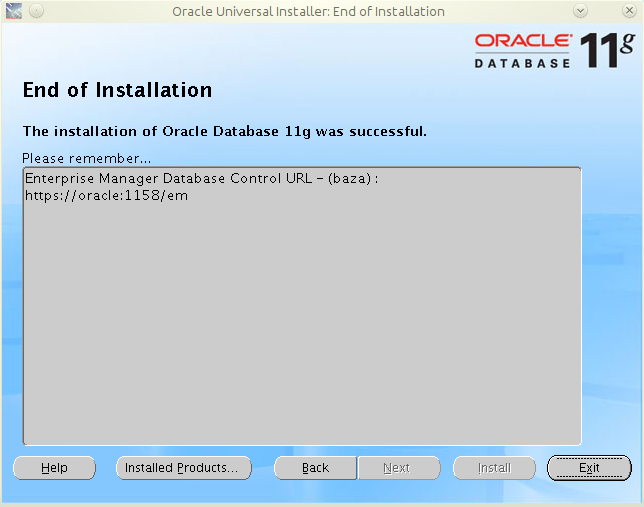This screenshot has width=644, height=507.
Task: Click the greyed-out Install button
Action: click(x=494, y=468)
